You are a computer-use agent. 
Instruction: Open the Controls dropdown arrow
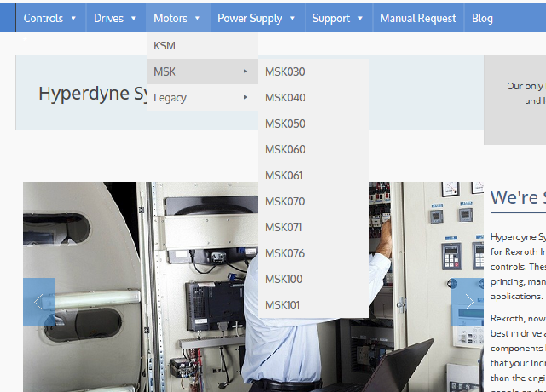click(73, 18)
